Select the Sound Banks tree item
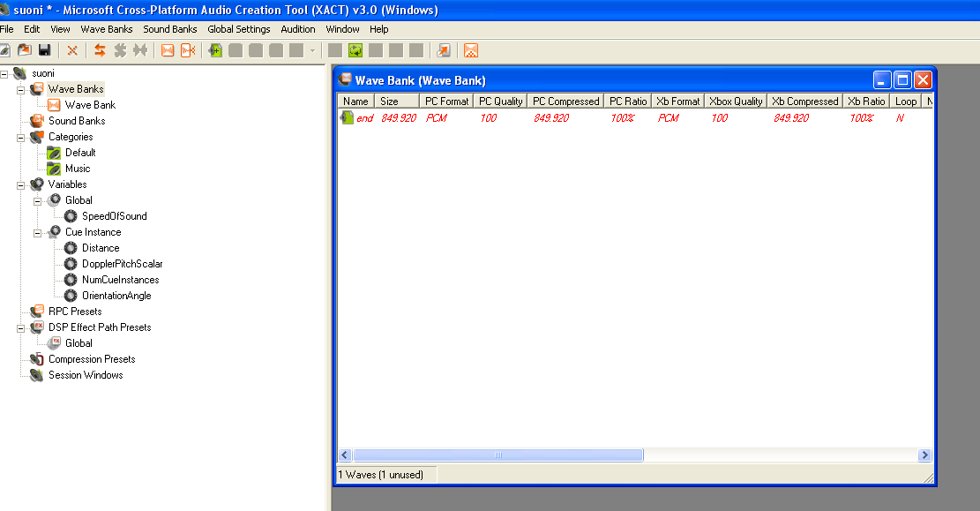This screenshot has width=980, height=511. click(77, 121)
